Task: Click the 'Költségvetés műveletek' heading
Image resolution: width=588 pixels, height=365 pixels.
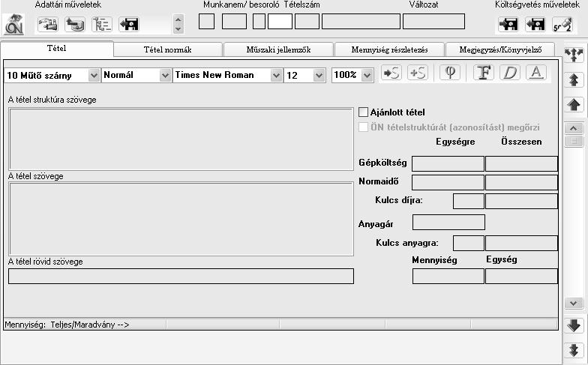Action: pos(537,4)
